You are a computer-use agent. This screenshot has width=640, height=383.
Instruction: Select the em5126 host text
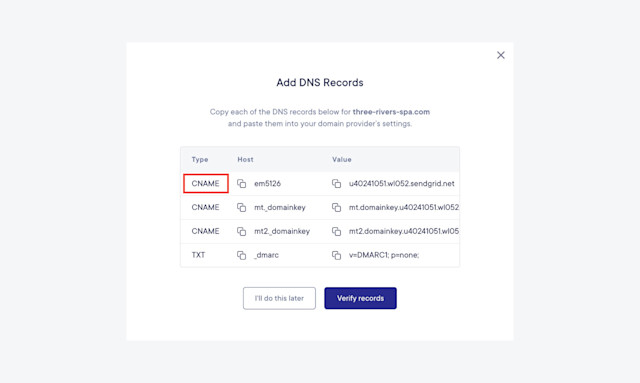[267, 183]
